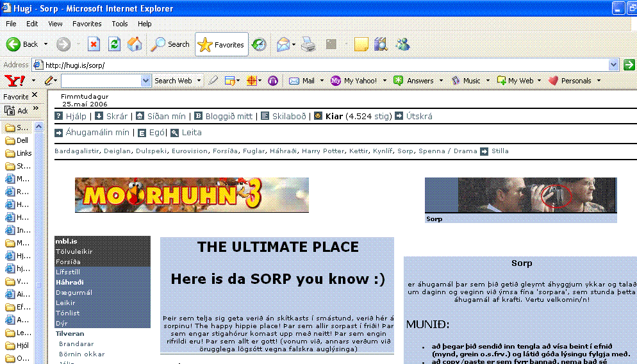Log out via Útskrá link

(419, 116)
